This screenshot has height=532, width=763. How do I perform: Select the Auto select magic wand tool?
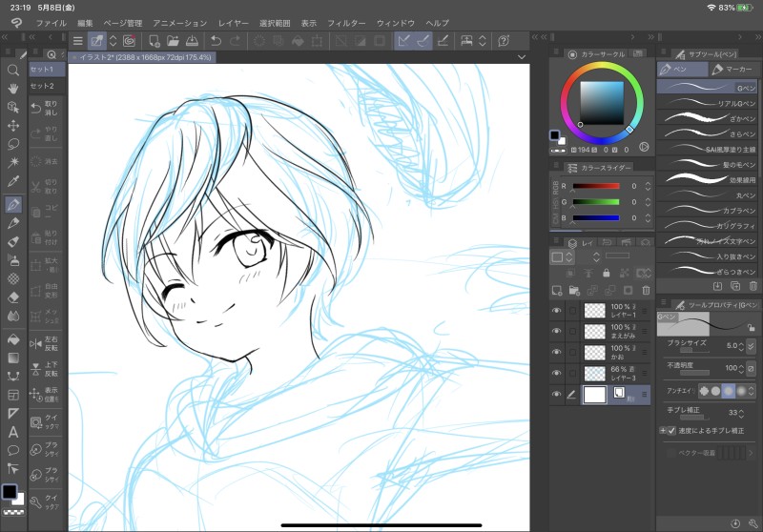[x=13, y=162]
